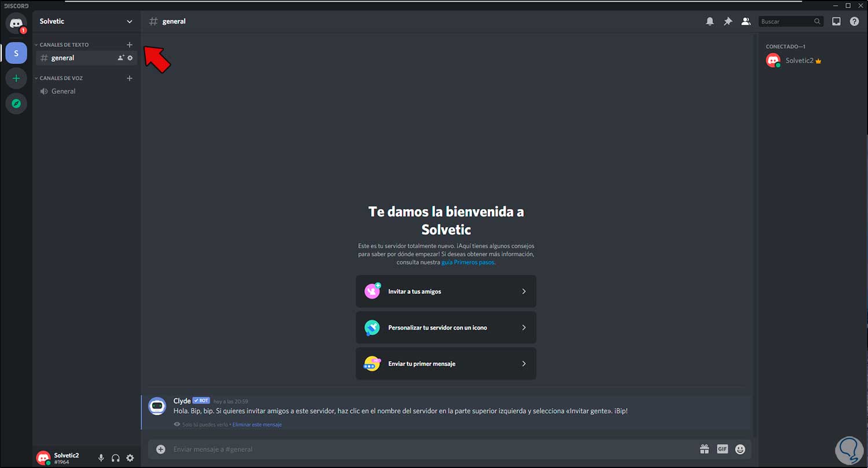The image size is (868, 468).
Task: Open the Solvetic server dropdown menu
Action: pyautogui.click(x=86, y=21)
